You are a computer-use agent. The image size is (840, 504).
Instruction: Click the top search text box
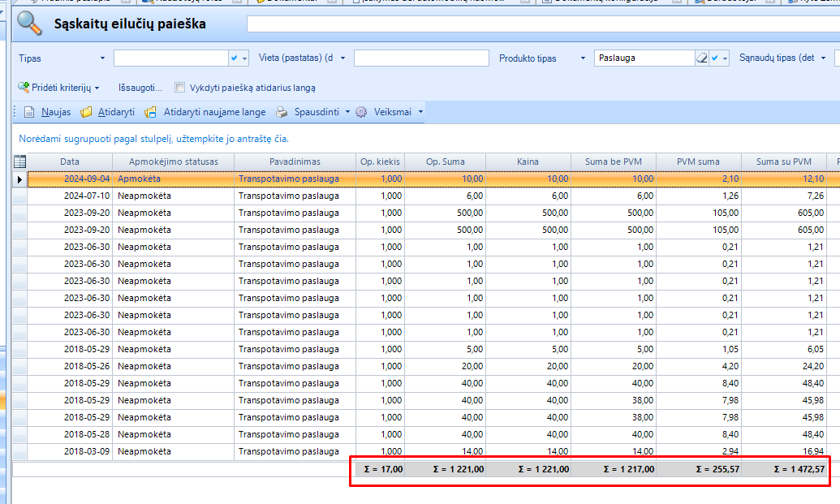[x=543, y=24]
